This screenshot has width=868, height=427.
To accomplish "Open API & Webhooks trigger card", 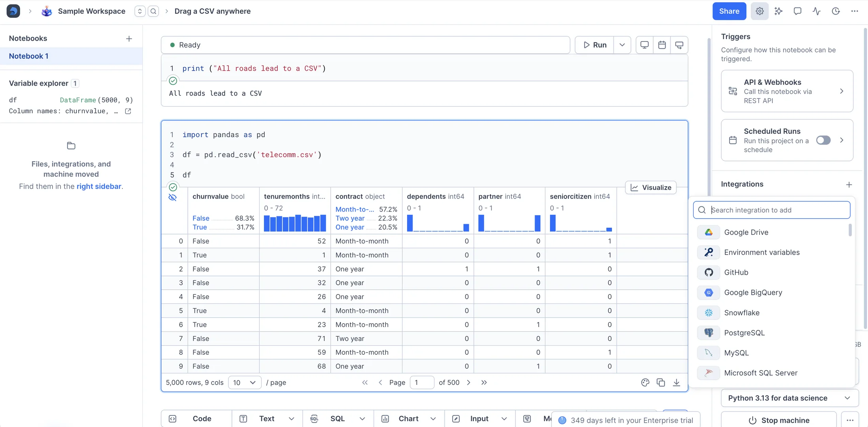I will pos(787,91).
